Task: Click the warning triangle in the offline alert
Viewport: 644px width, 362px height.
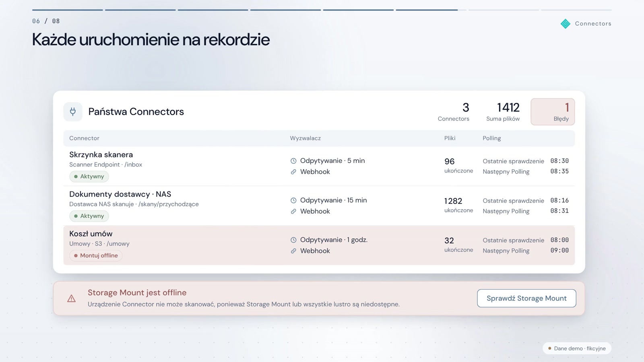Action: 71,298
